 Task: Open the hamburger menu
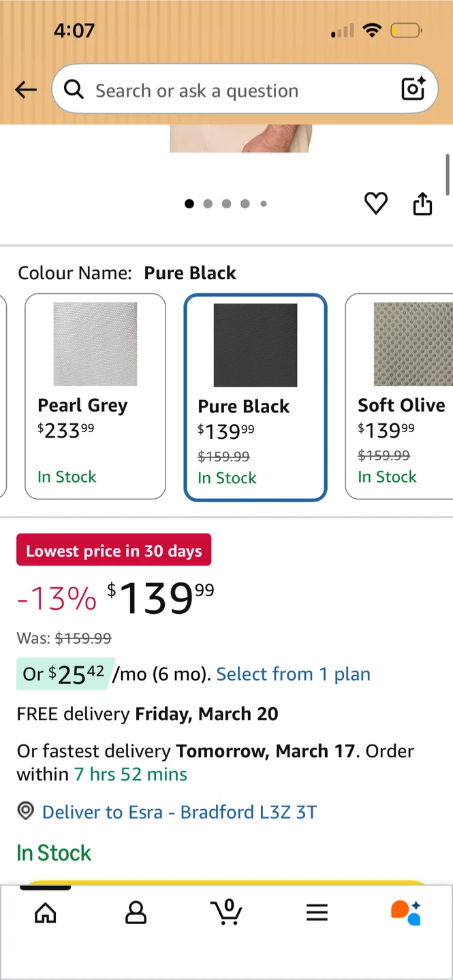317,913
